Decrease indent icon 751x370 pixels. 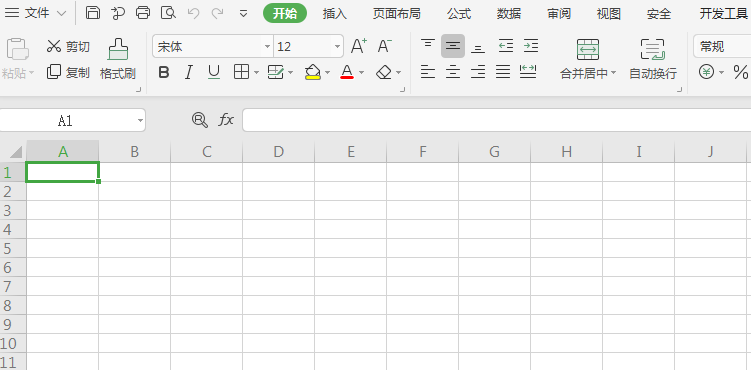pyautogui.click(x=506, y=46)
